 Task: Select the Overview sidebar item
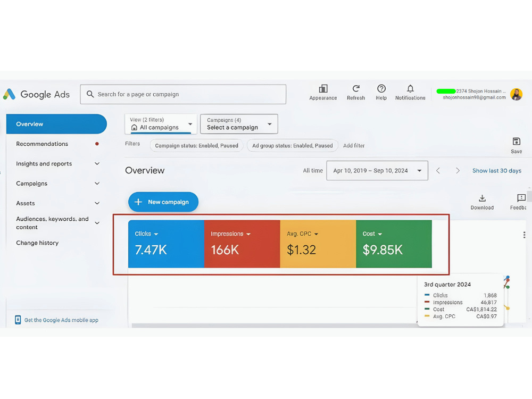56,124
